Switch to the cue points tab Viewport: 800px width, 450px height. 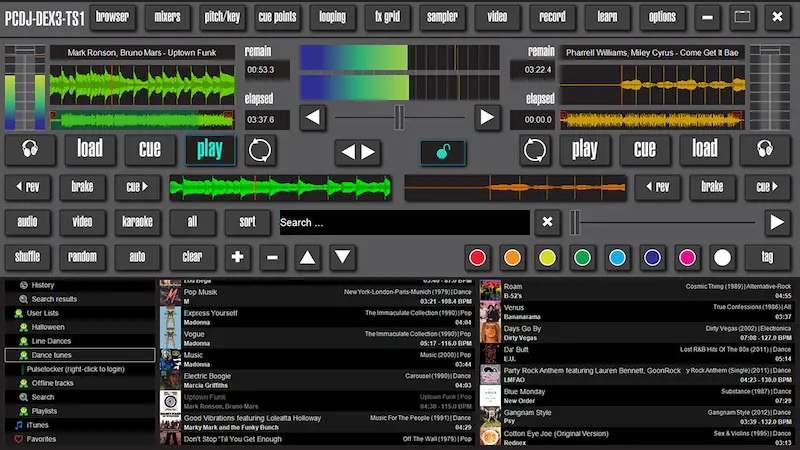pyautogui.click(x=277, y=17)
